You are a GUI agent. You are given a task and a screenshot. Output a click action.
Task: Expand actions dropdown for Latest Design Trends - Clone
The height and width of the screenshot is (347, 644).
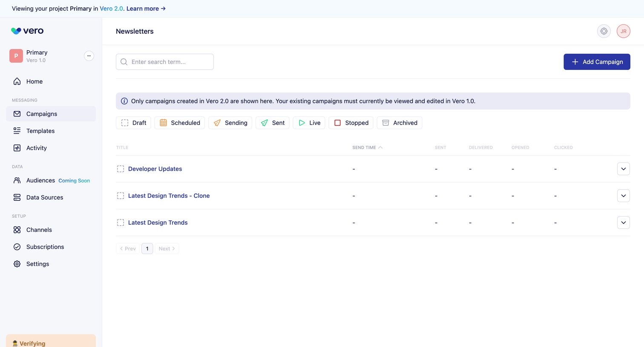624,196
